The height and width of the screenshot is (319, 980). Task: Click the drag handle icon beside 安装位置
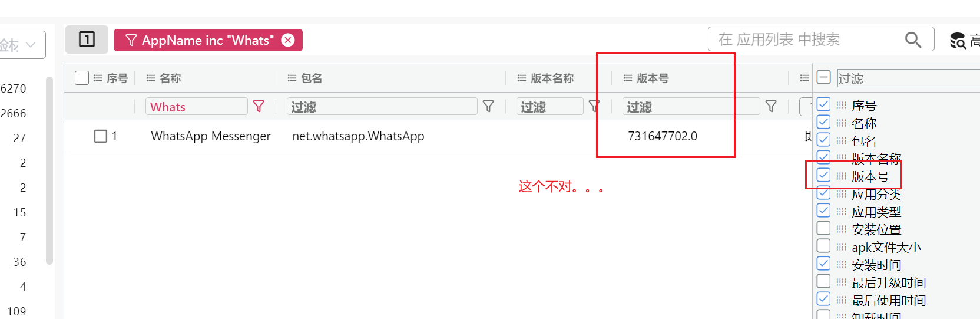click(x=841, y=229)
